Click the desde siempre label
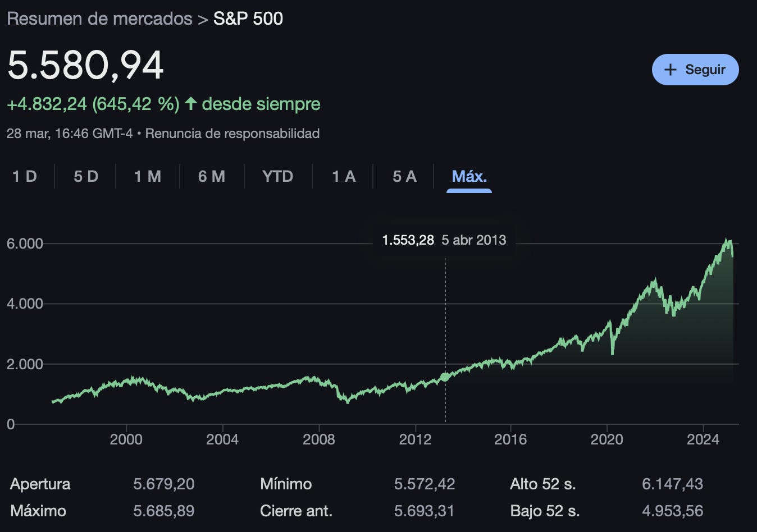757x532 pixels. [261, 104]
